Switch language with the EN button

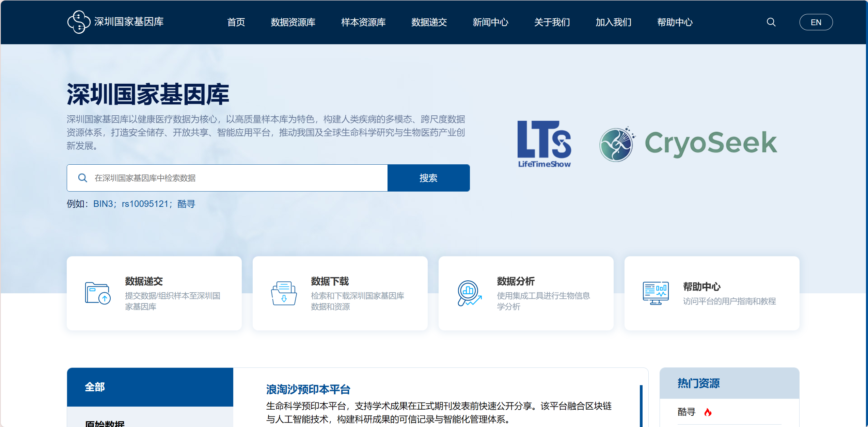816,22
